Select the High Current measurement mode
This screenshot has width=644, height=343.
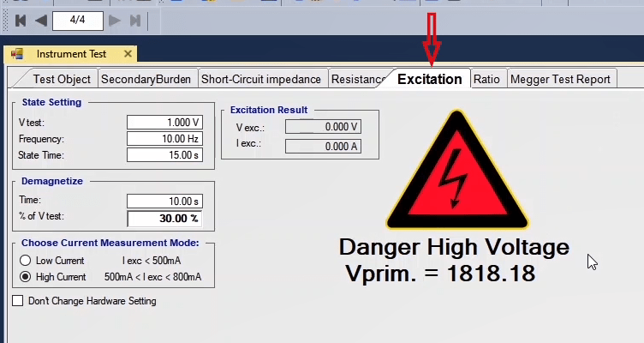[x=26, y=277]
